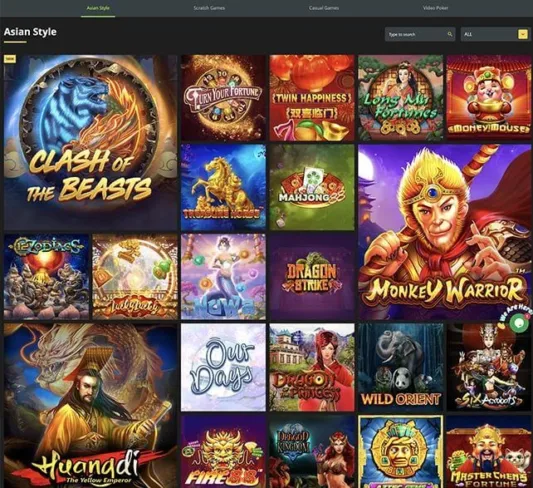
Task: Open the Wild Orient game thumbnail
Action: [x=400, y=367]
